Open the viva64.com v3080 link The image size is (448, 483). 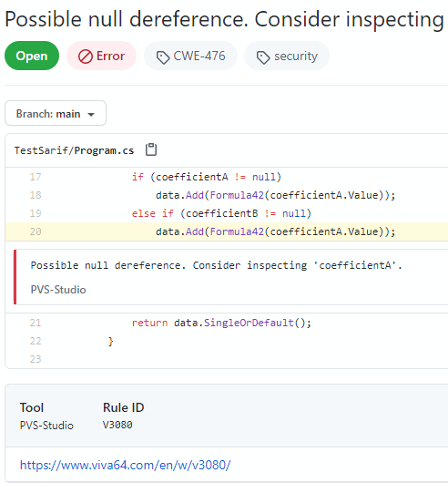click(125, 465)
